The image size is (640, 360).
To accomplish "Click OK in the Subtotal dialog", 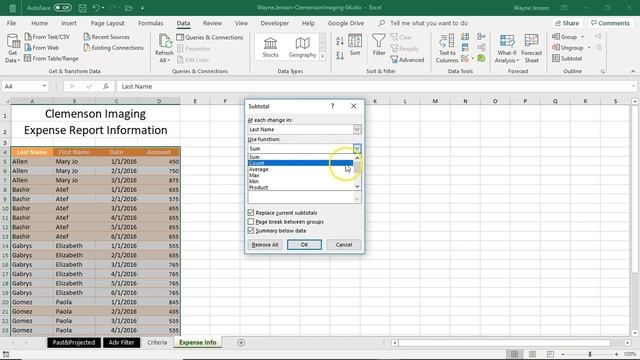I will (304, 244).
